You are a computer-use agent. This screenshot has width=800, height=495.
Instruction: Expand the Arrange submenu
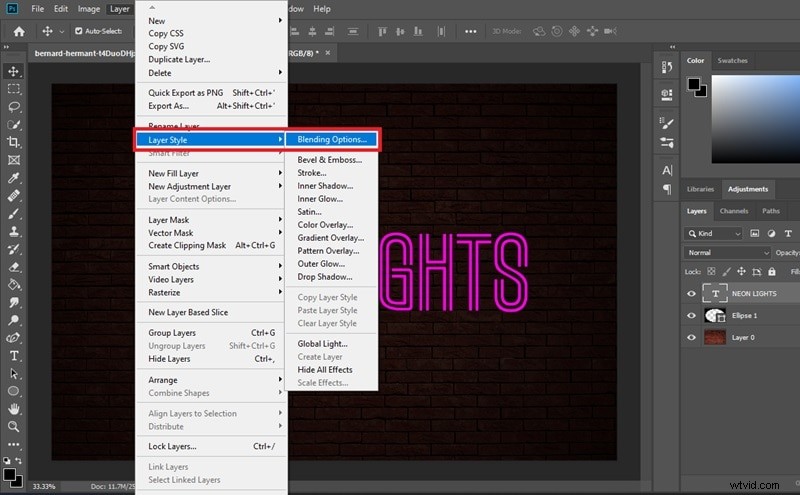coord(211,380)
